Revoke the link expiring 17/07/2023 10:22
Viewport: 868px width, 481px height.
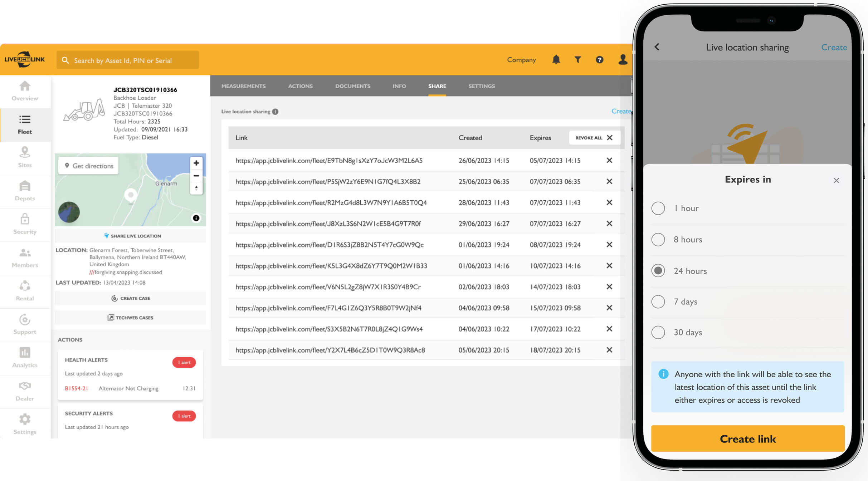(x=609, y=329)
